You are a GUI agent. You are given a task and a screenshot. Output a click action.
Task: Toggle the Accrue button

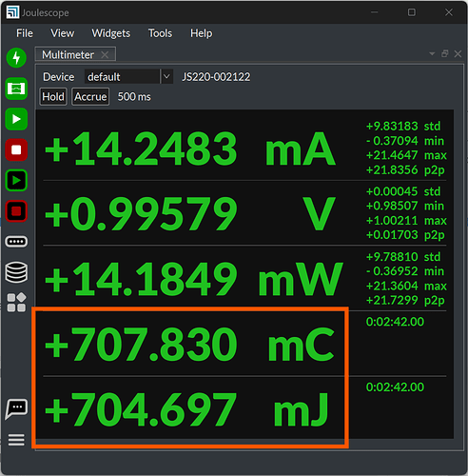coord(90,97)
